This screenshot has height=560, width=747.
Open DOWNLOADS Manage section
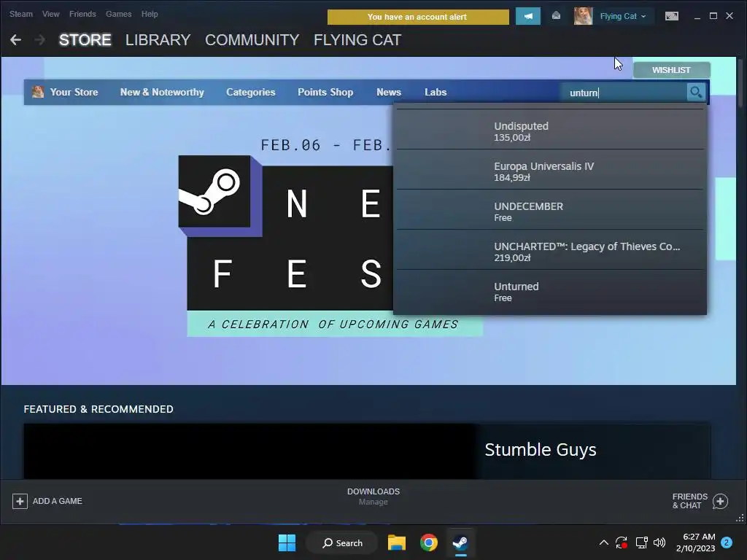[x=373, y=496]
